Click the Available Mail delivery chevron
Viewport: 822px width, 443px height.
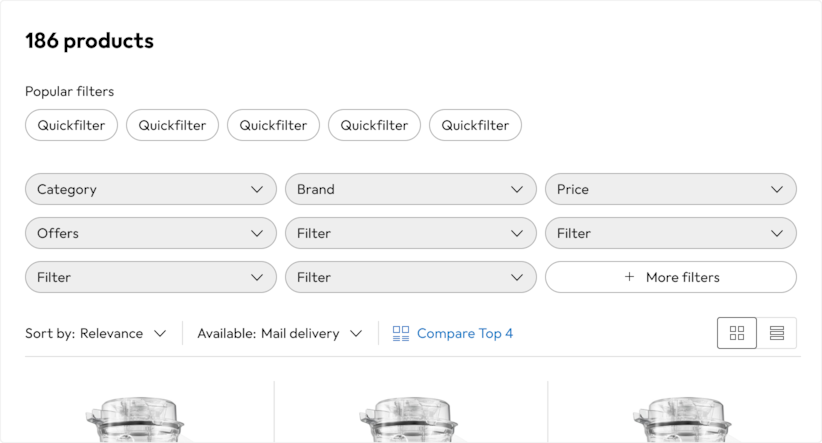tap(355, 333)
